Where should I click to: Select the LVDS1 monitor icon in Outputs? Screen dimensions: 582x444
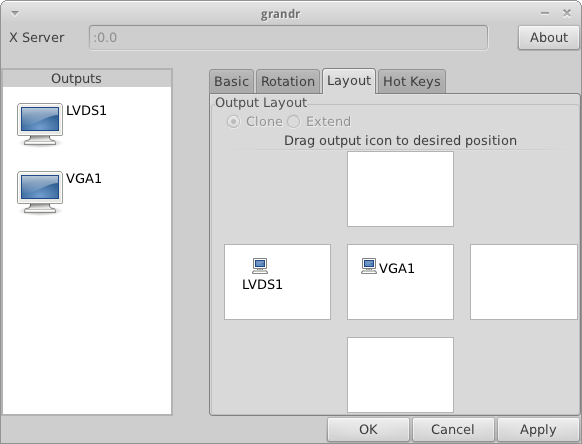pyautogui.click(x=40, y=124)
